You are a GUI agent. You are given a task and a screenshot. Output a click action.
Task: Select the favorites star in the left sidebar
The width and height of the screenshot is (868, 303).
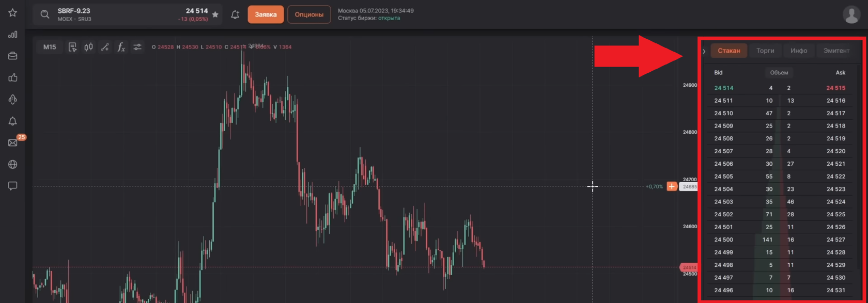[12, 12]
